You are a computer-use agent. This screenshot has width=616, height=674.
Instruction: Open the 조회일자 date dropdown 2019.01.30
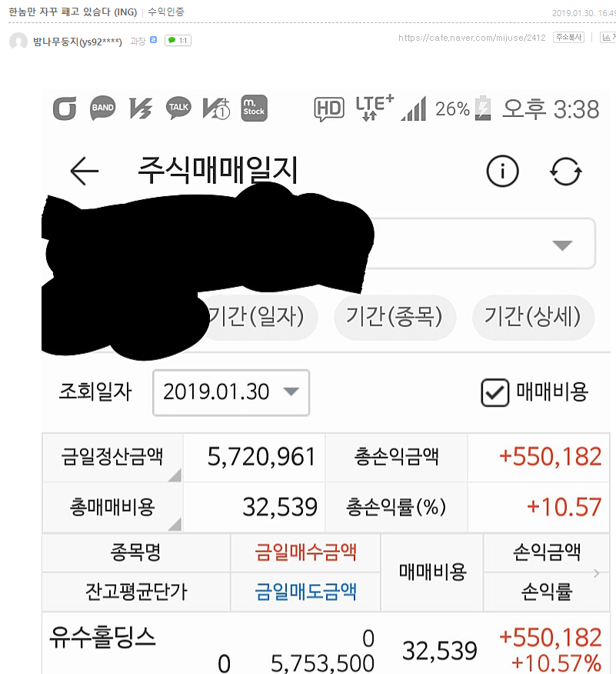click(231, 392)
